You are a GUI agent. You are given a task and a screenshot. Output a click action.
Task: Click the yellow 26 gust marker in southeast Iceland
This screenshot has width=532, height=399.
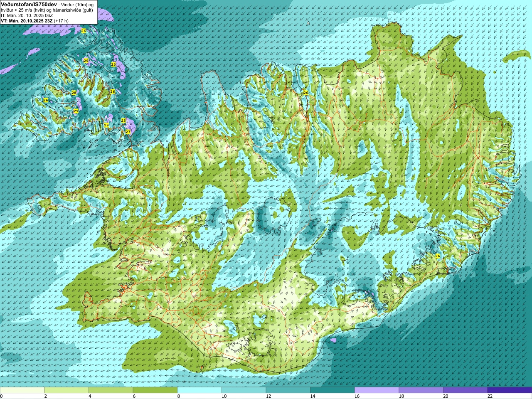pyautogui.click(x=437, y=256)
